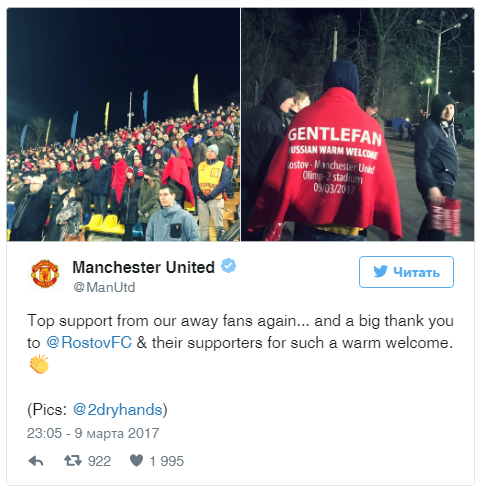Screen dimensions: 483x495
Task: Follow Manchester United via Читать button
Action: point(406,272)
